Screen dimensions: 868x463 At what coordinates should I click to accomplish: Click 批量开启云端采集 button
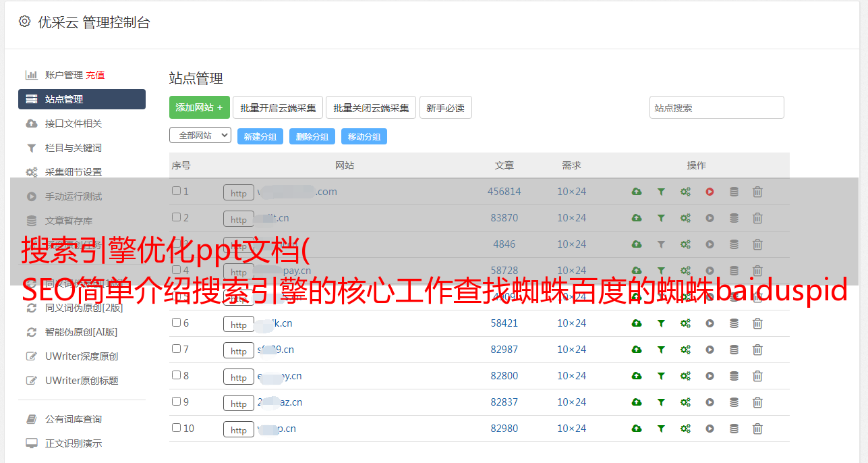(278, 107)
